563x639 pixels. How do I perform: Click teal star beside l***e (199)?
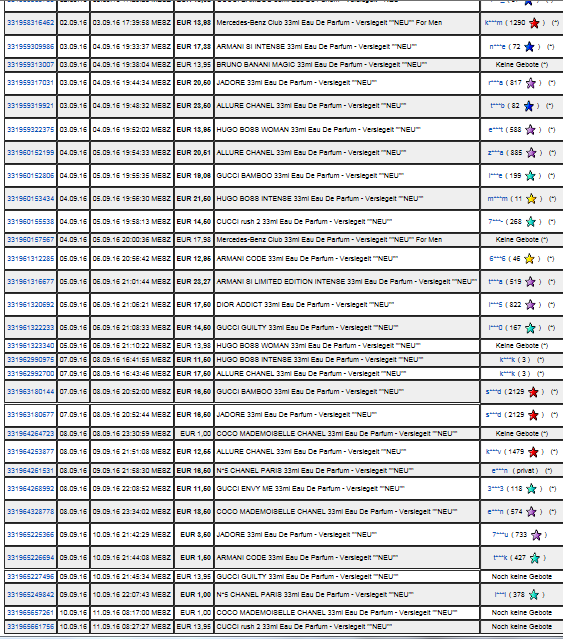tap(530, 176)
